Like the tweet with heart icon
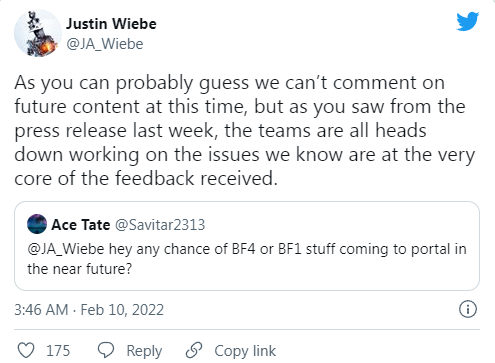Viewport: 495px width, 363px height. [x=26, y=350]
